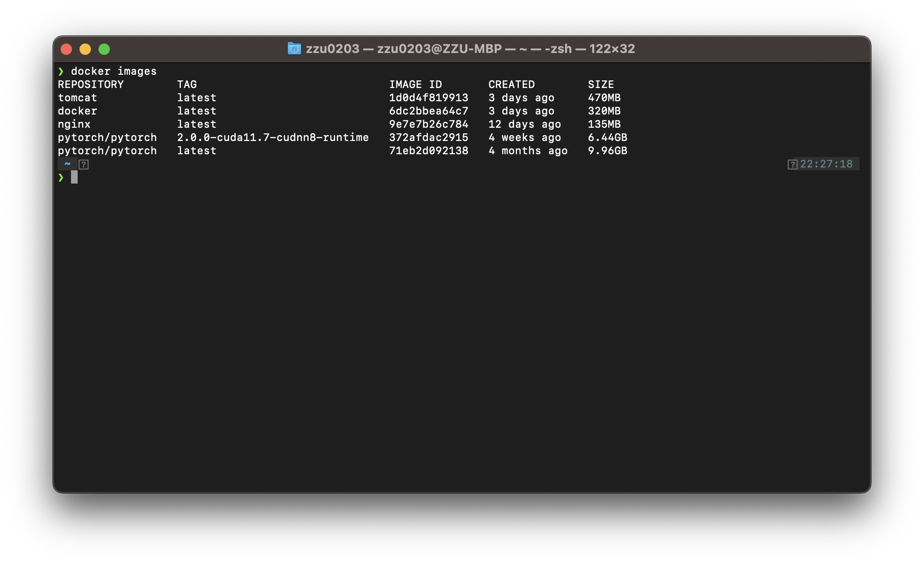Click the green fullscreen window button

point(104,49)
